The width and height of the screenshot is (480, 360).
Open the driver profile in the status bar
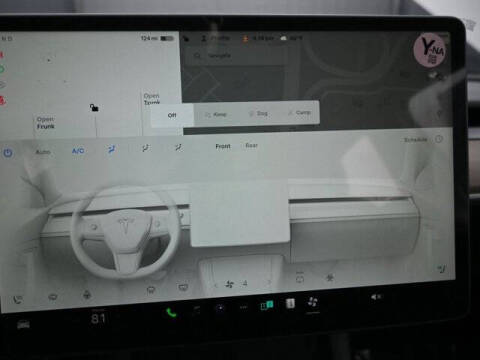[x=215, y=39]
